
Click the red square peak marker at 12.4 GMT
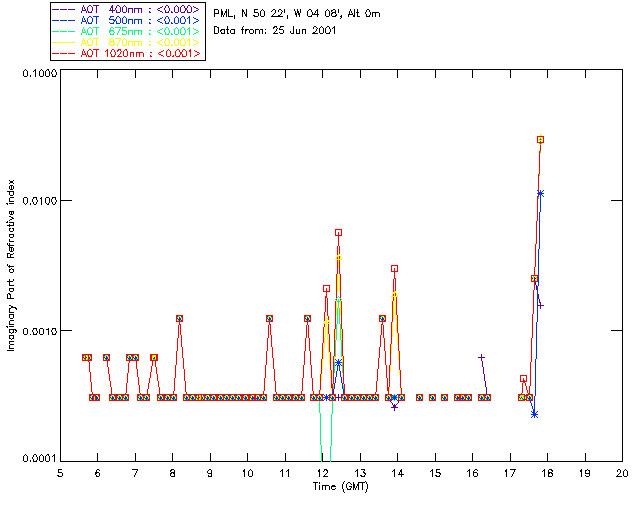[338, 232]
